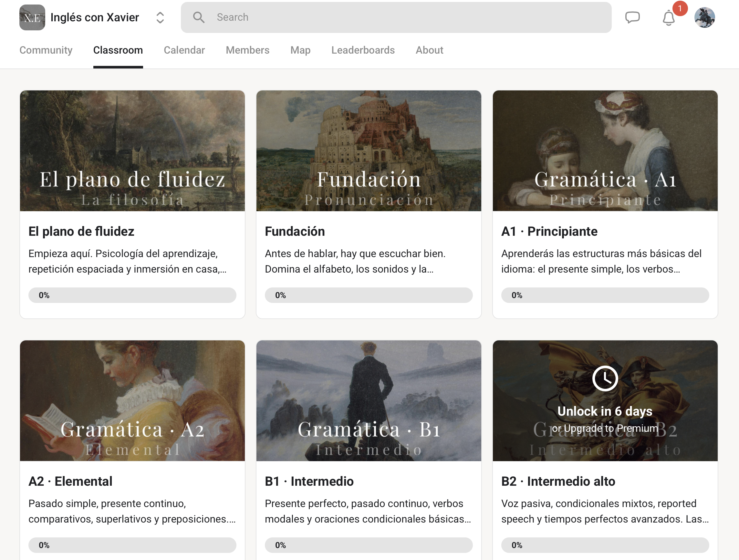Image resolution: width=739 pixels, height=560 pixels.
Task: Open the Gramática · B1 course thumbnail
Action: tap(369, 400)
